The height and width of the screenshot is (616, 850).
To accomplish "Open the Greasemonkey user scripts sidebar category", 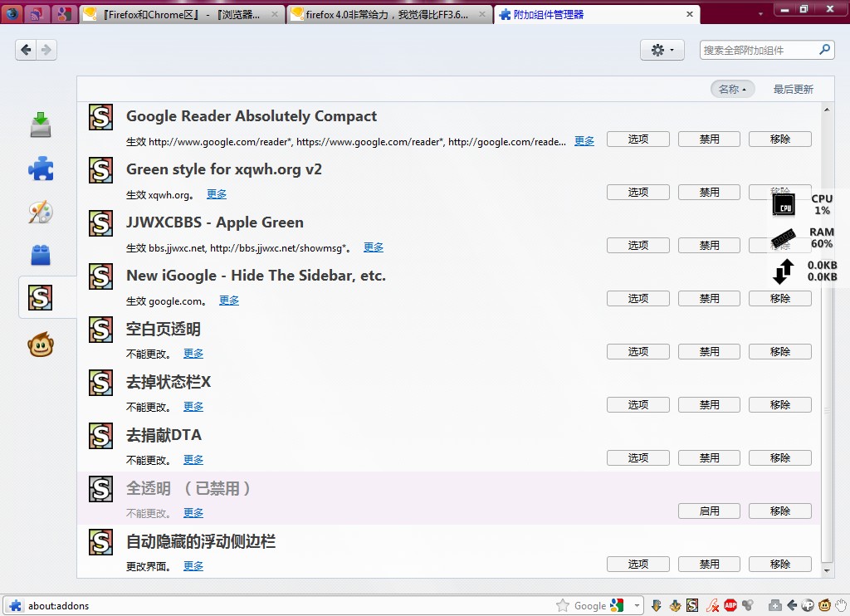I will [x=41, y=345].
